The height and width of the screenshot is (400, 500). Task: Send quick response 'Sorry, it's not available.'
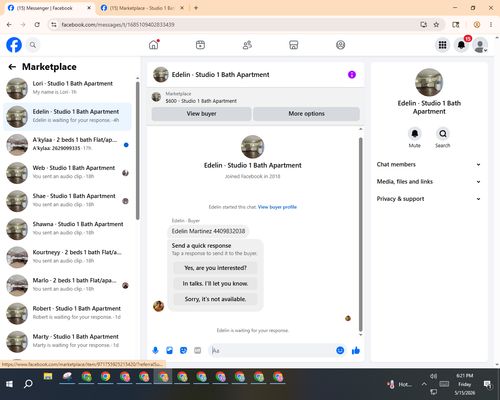point(215,299)
